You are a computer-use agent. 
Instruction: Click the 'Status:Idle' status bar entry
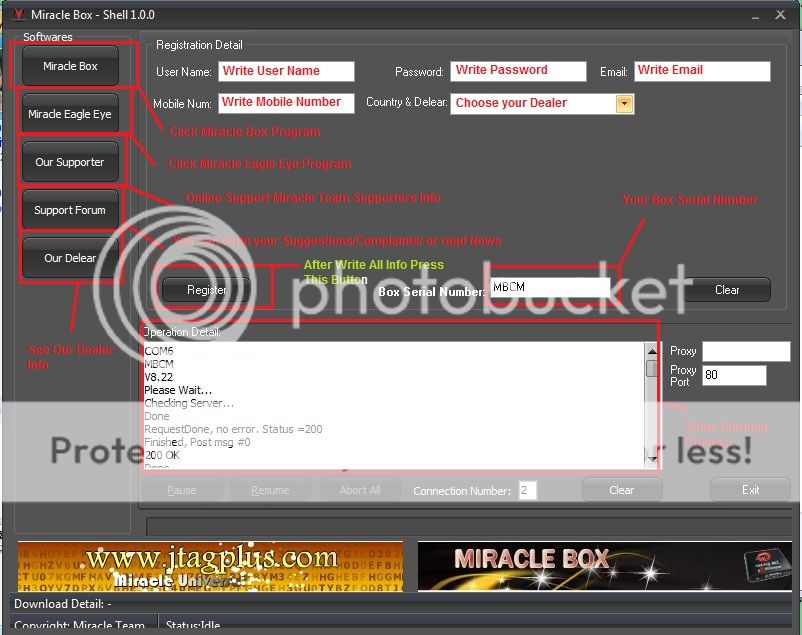tap(193, 625)
